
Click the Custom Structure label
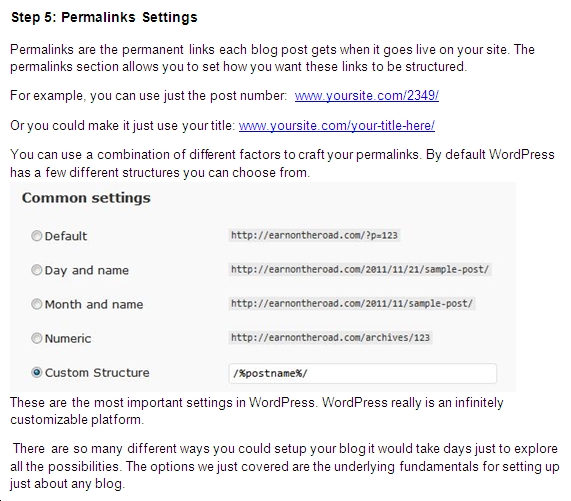point(97,373)
